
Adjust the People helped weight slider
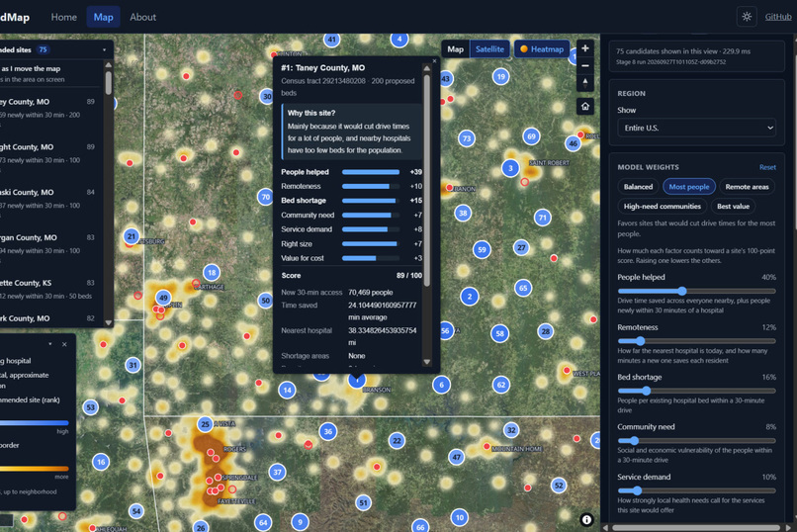coord(696,291)
